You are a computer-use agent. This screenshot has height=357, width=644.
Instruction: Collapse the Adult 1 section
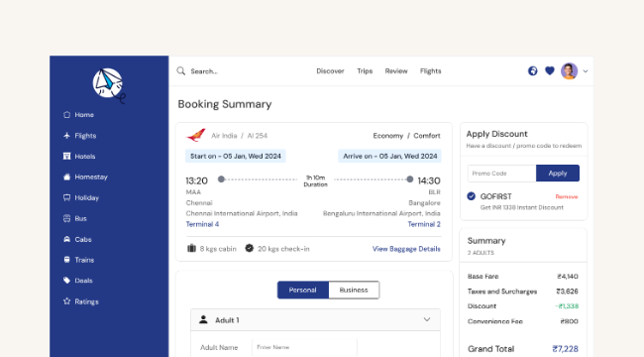[x=427, y=319]
